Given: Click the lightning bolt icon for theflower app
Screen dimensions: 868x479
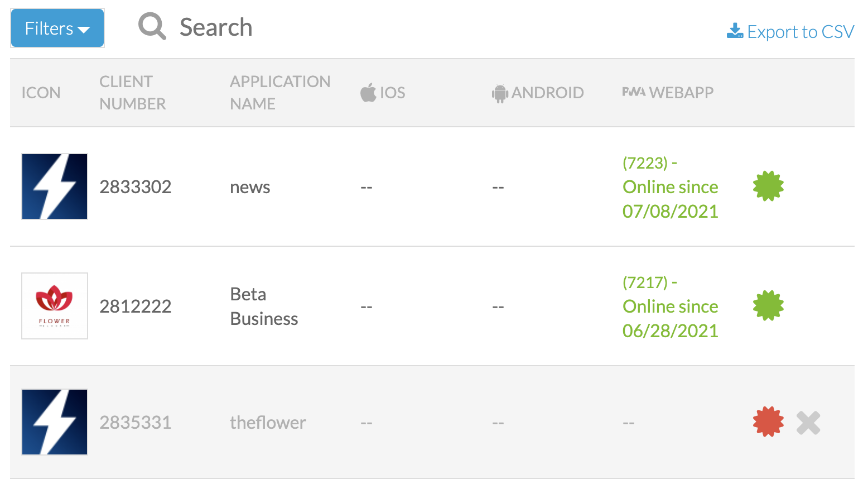Looking at the screenshot, I should [55, 422].
